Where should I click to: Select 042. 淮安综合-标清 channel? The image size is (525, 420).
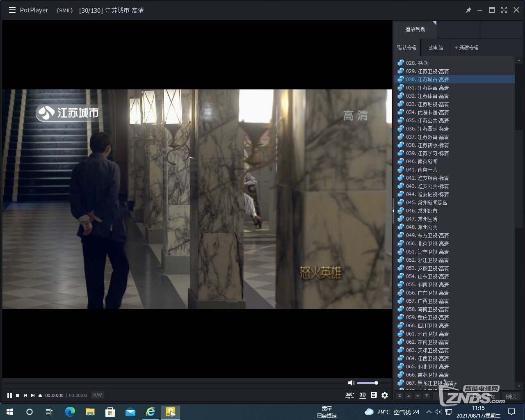coord(454,178)
